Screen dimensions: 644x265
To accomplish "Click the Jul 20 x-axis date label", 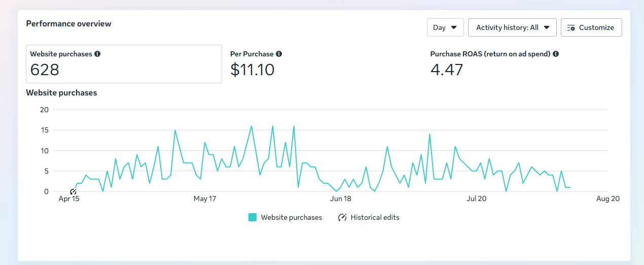I will (x=476, y=198).
